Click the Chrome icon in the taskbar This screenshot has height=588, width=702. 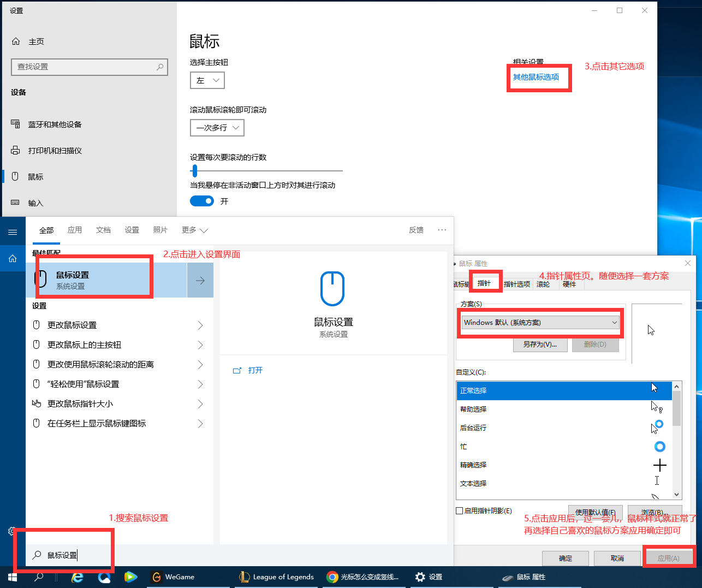(x=332, y=577)
